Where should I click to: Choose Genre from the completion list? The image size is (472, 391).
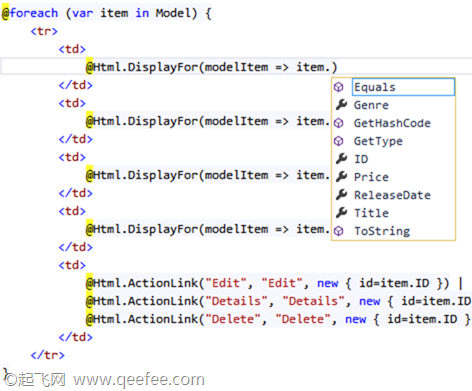[371, 105]
